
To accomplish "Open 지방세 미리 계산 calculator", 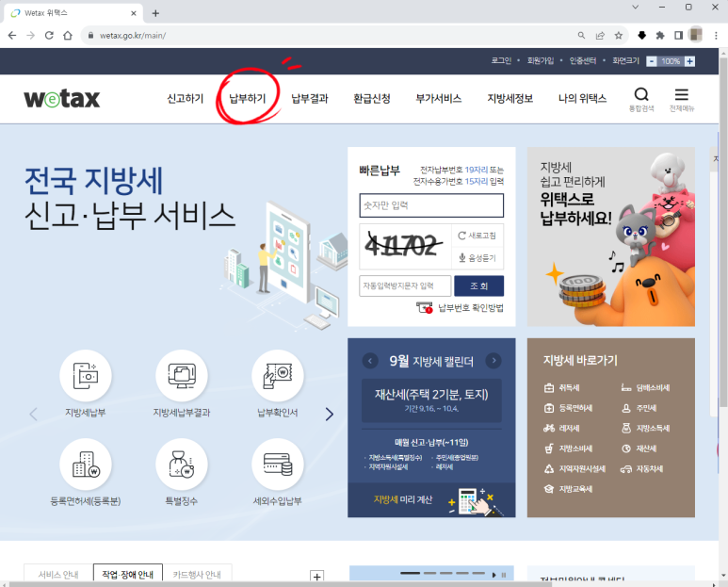I will click(431, 500).
